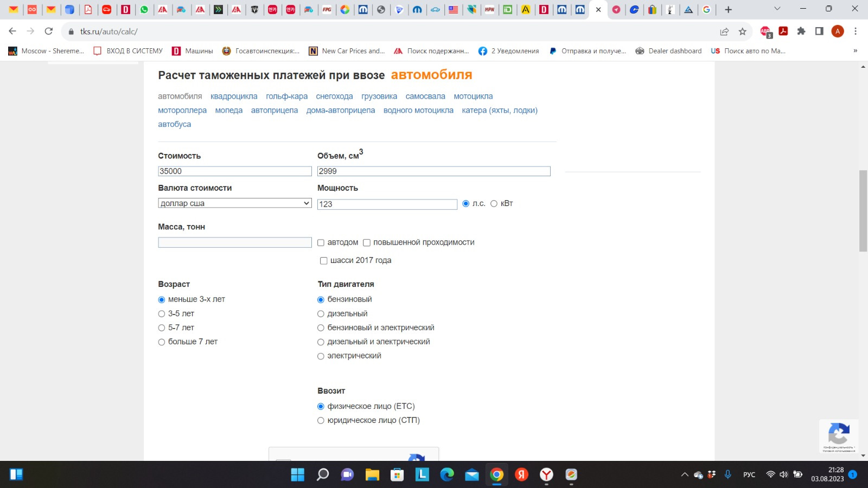Open Chrome three-dot menu

[x=856, y=31]
